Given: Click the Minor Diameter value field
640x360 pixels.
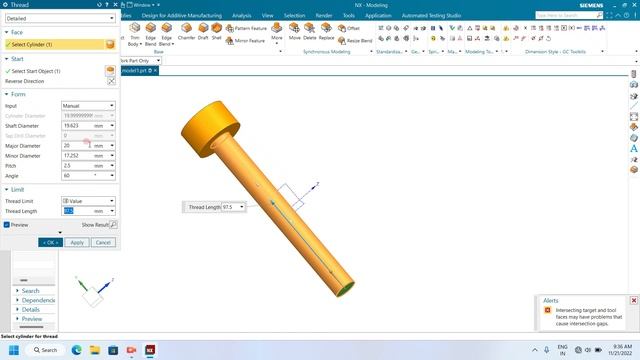Looking at the screenshot, I should coord(78,156).
